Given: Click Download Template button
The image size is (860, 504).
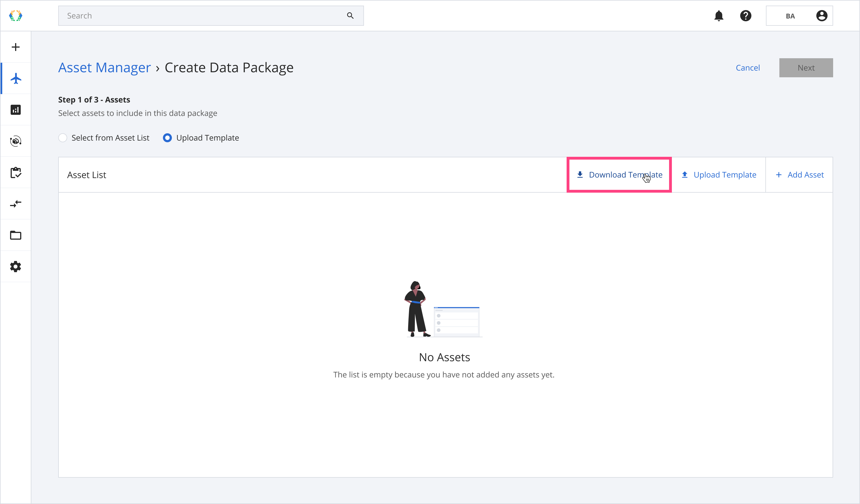Looking at the screenshot, I should pos(619,175).
